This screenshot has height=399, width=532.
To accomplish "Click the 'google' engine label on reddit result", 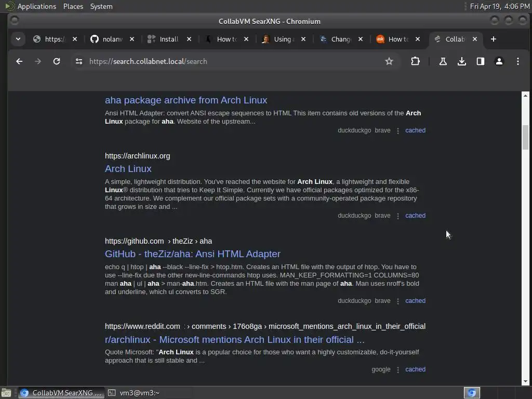I will pyautogui.click(x=381, y=369).
